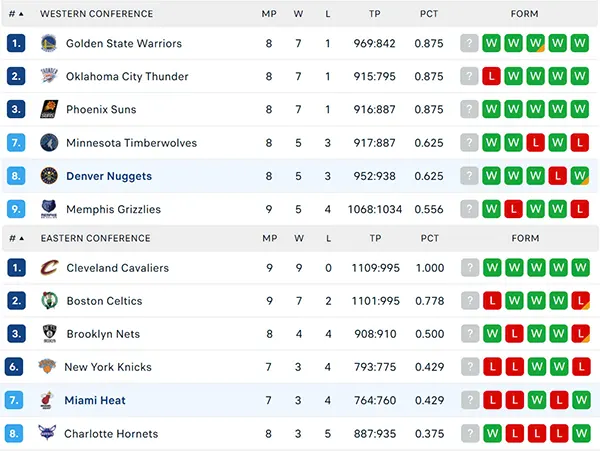Click the Western Conference W column header
The height and width of the screenshot is (451, 600).
tap(298, 14)
